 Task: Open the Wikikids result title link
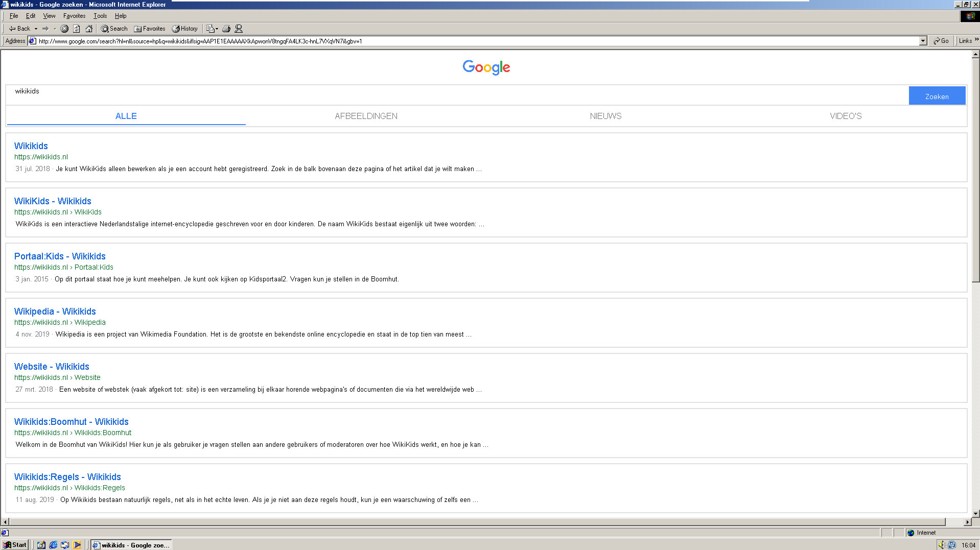coord(31,146)
